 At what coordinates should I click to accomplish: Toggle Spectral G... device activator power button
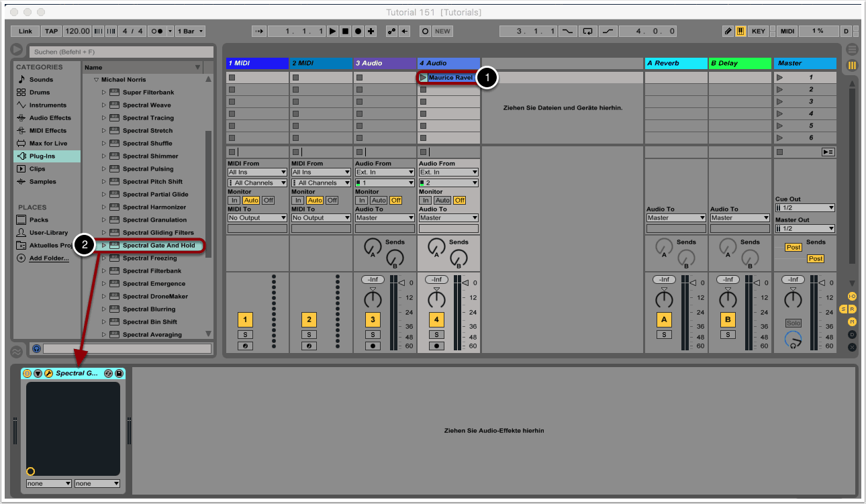point(28,373)
